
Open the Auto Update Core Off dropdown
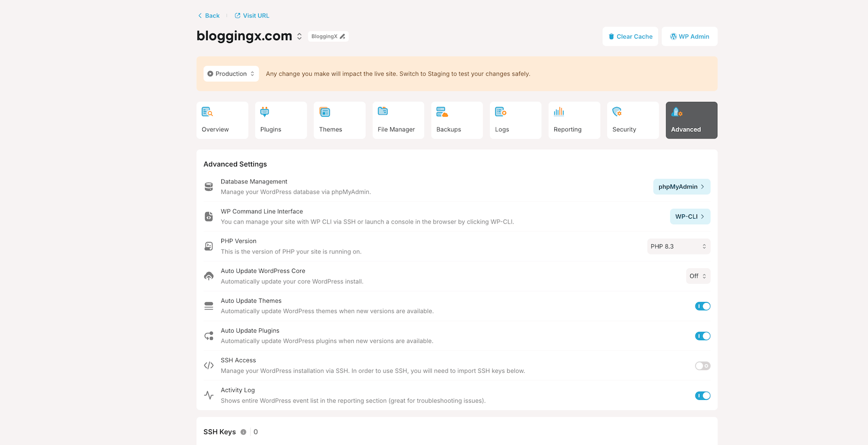[698, 276]
